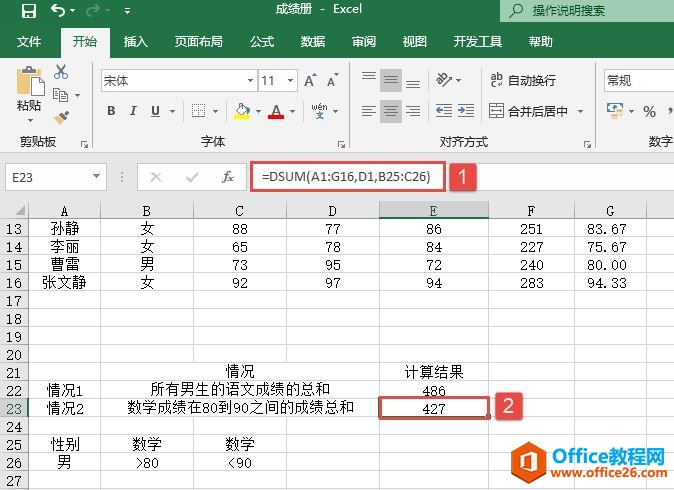Open the Undo history dropdown arrow
The height and width of the screenshot is (490, 674).
click(x=72, y=10)
